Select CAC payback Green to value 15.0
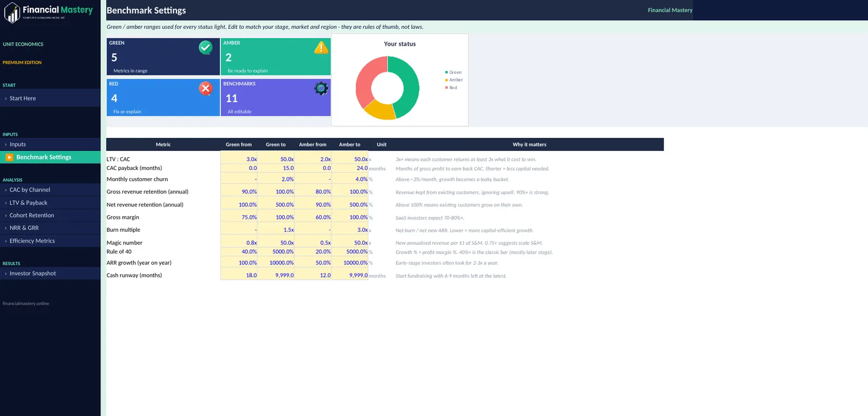Screen dimensions: 868x416 point(276,168)
